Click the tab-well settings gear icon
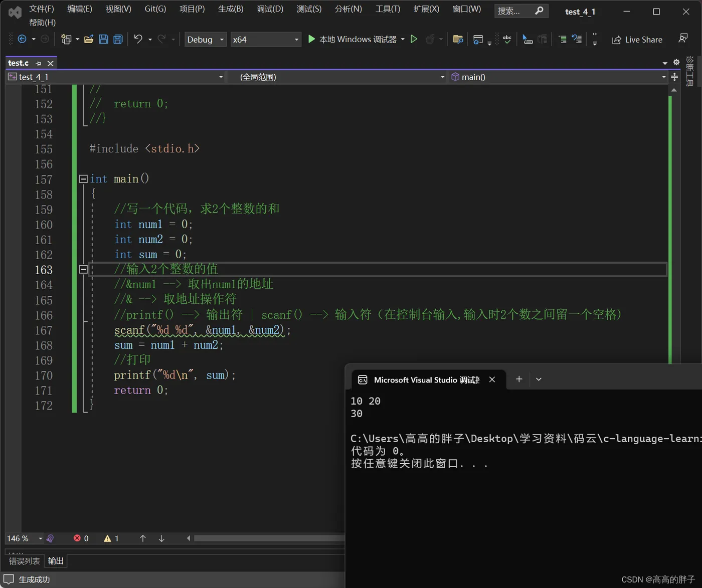Image resolution: width=702 pixels, height=588 pixels. coord(676,62)
